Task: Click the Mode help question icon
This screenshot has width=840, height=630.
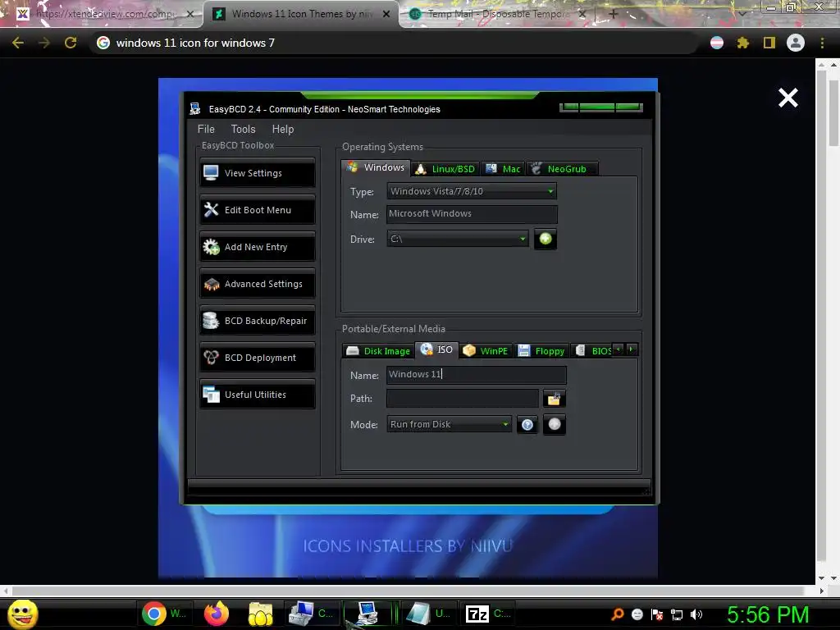Action: point(527,425)
